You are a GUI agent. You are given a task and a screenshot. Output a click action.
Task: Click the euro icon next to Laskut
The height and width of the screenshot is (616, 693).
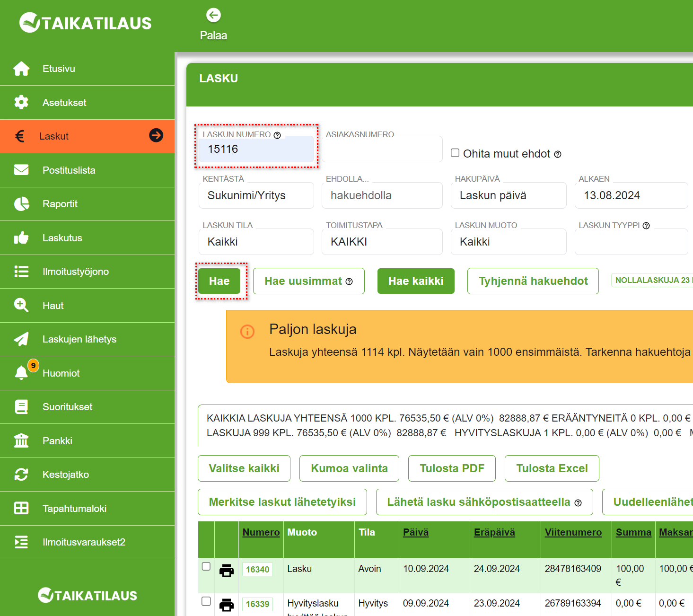coord(19,136)
